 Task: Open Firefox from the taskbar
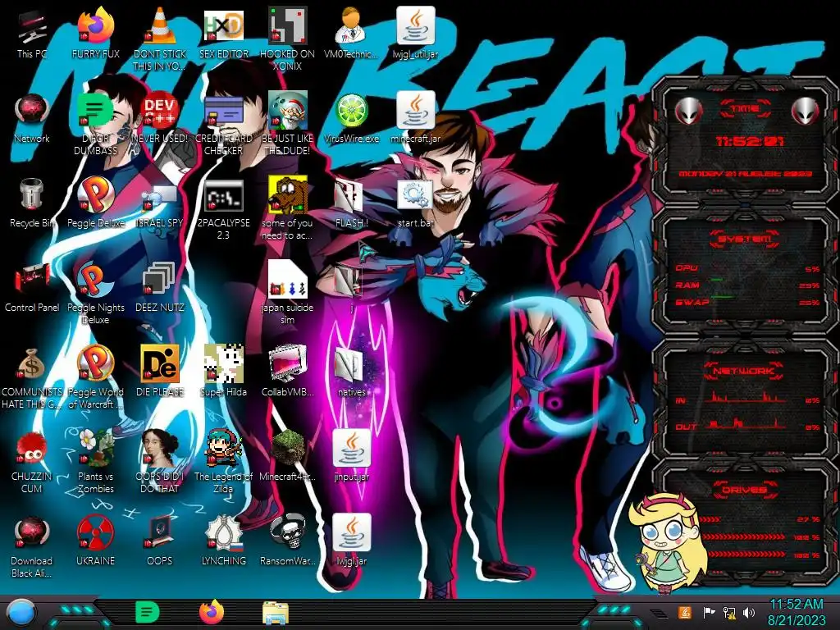pyautogui.click(x=212, y=612)
